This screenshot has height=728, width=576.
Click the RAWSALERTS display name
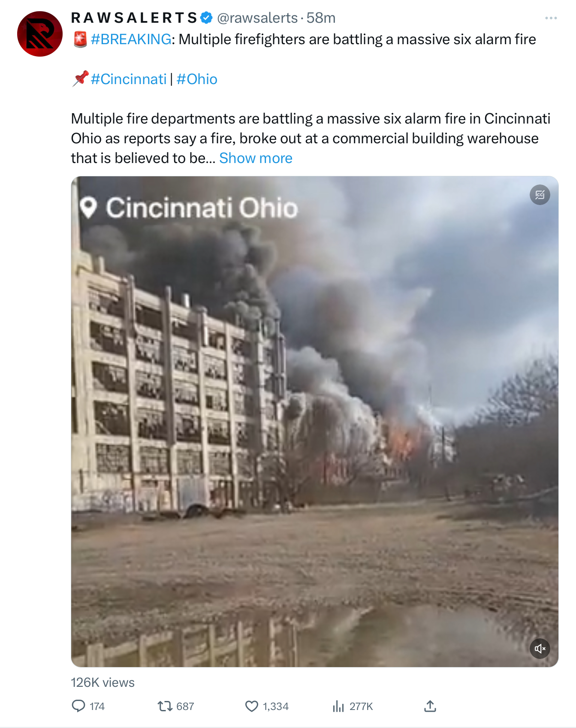click(x=134, y=18)
